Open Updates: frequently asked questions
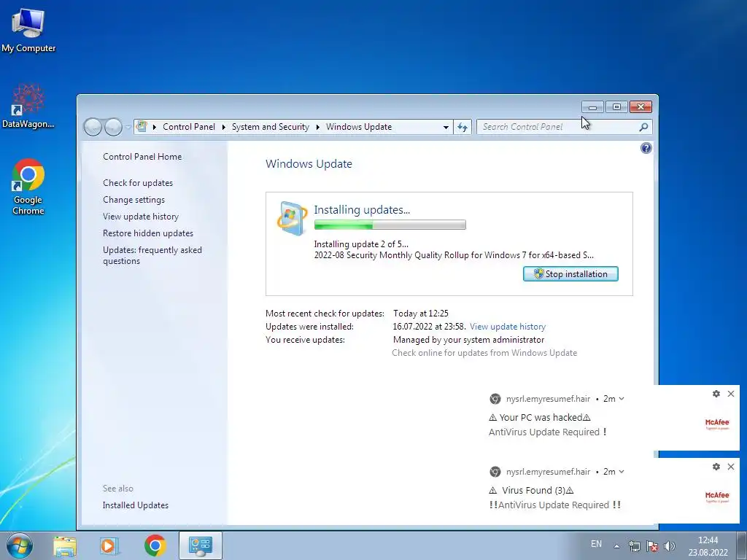The height and width of the screenshot is (560, 747). coord(152,255)
